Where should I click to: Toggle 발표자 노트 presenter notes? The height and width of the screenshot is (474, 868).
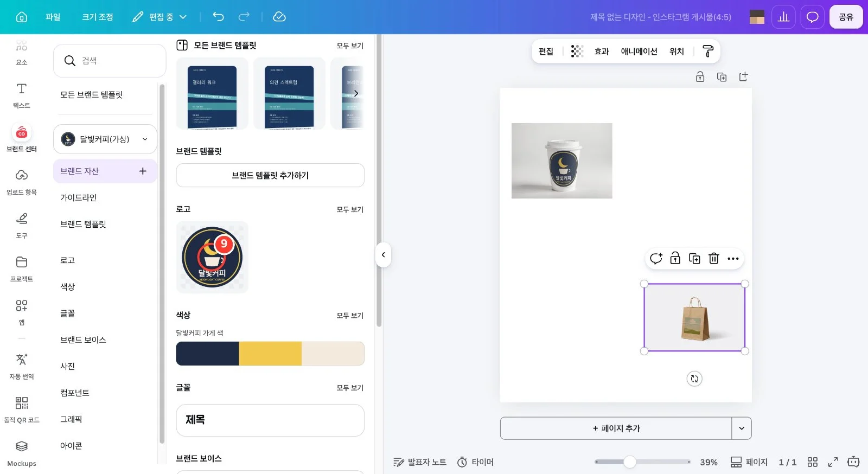(420, 462)
